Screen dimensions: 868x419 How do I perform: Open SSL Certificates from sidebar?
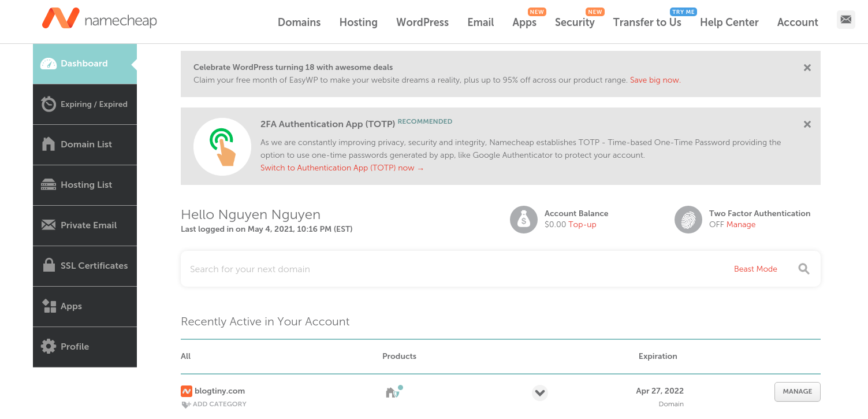[85, 266]
